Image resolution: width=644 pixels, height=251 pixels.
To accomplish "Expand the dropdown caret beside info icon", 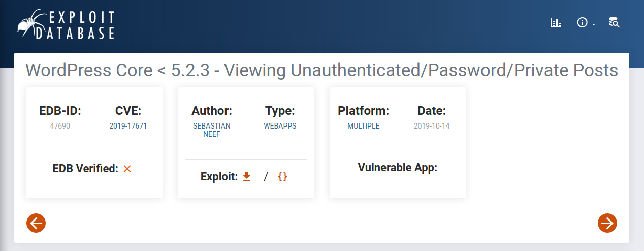I will pyautogui.click(x=593, y=24).
